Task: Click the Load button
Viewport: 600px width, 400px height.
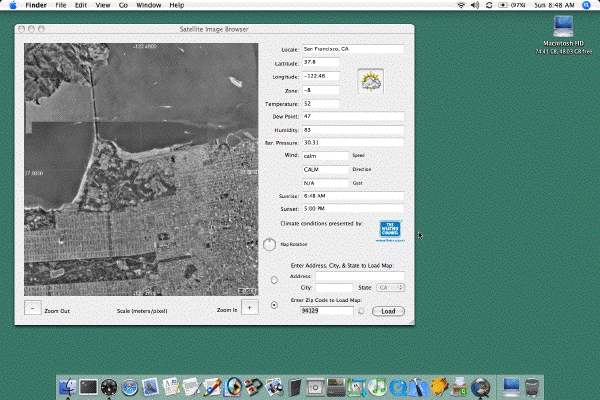Action: pos(388,311)
